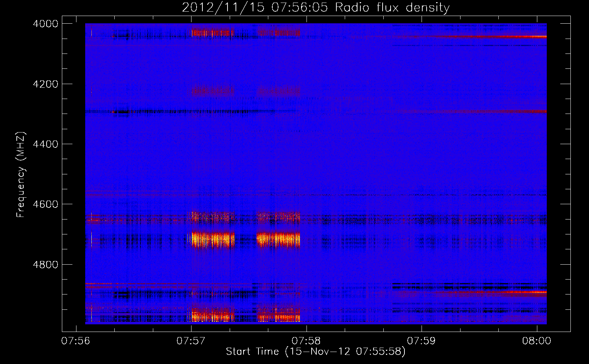
Task: Click the 4400 frequency axis label
Action: 46,144
